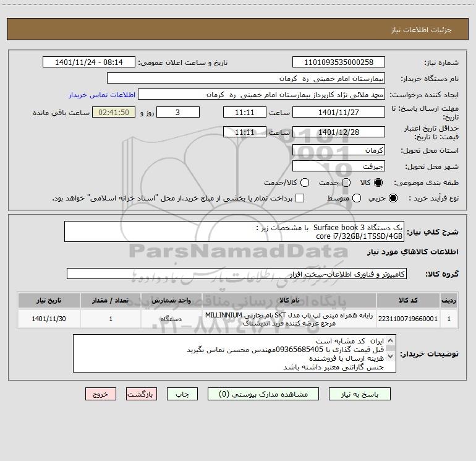Select the کالا/خدمت radio button

point(305,183)
